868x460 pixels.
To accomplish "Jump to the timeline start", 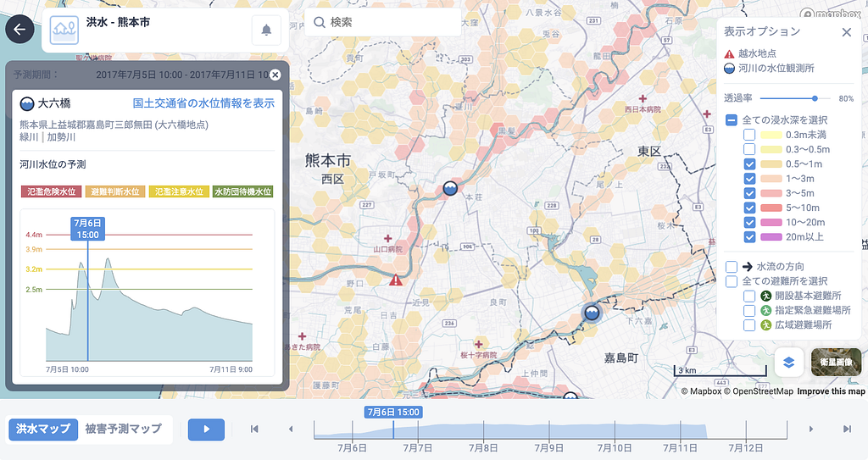I will (x=254, y=429).
